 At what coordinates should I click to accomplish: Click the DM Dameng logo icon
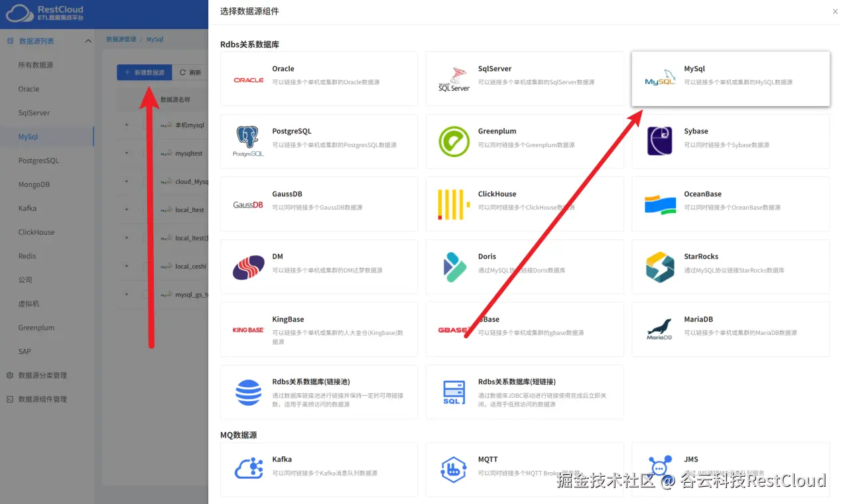click(x=249, y=267)
